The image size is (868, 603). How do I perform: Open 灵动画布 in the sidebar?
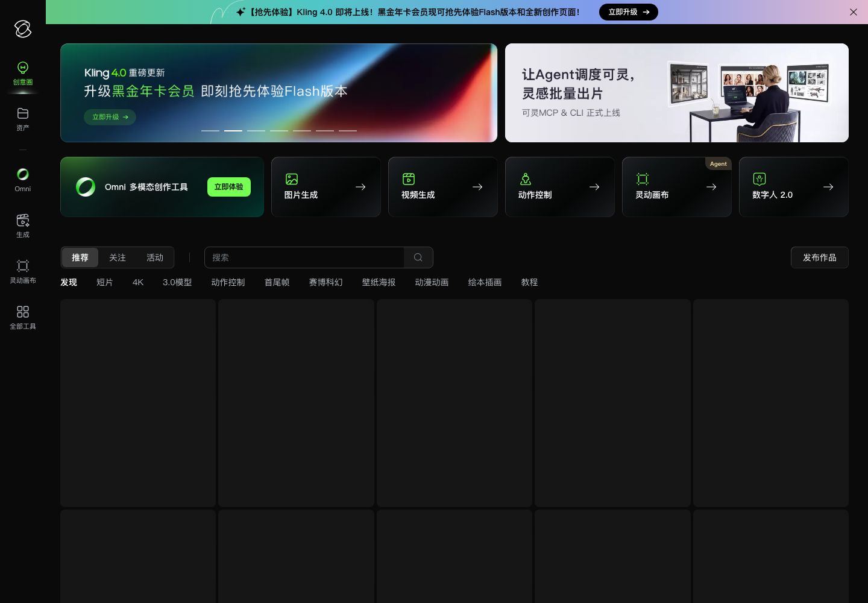click(x=23, y=271)
